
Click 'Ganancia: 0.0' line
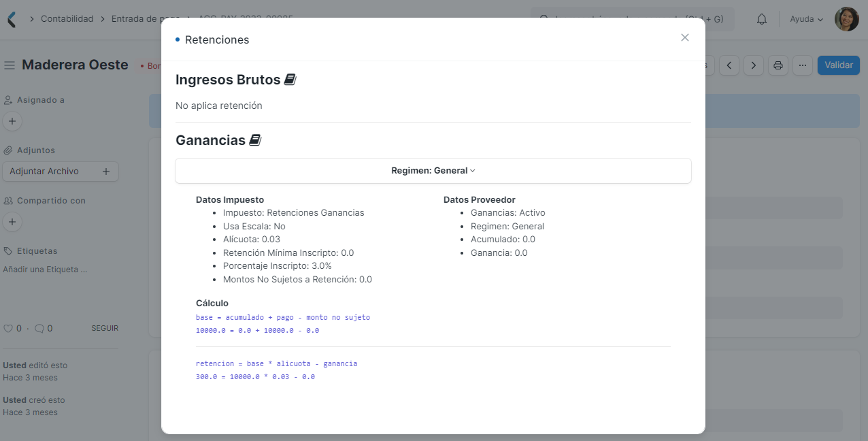[499, 252]
